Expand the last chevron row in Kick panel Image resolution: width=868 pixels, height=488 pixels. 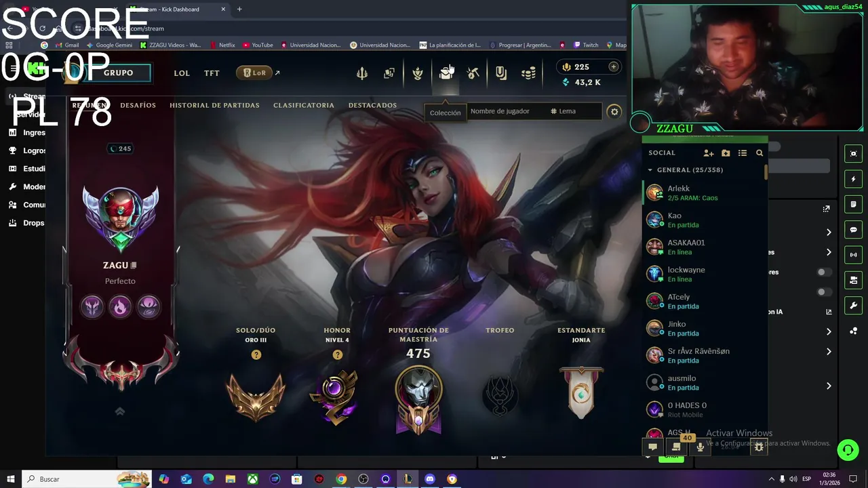pos(829,386)
